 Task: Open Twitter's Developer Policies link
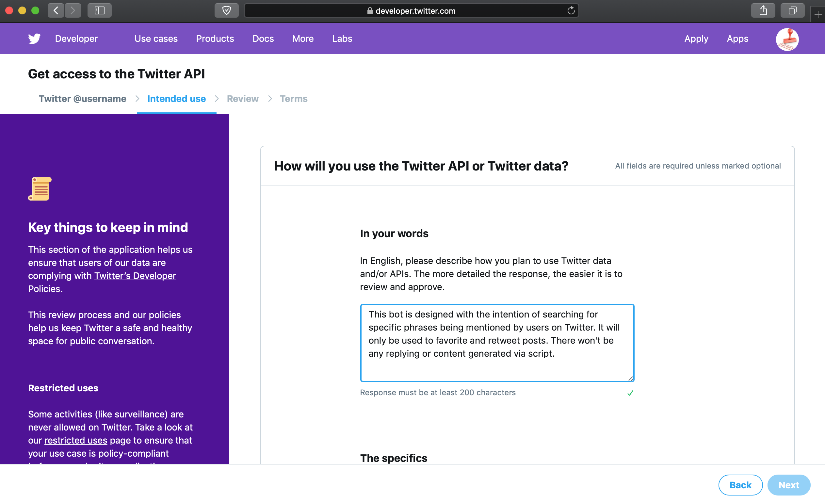(135, 276)
